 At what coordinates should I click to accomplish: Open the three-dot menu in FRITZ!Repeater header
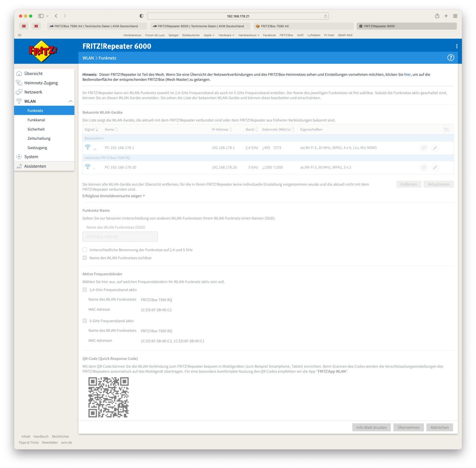[457, 46]
